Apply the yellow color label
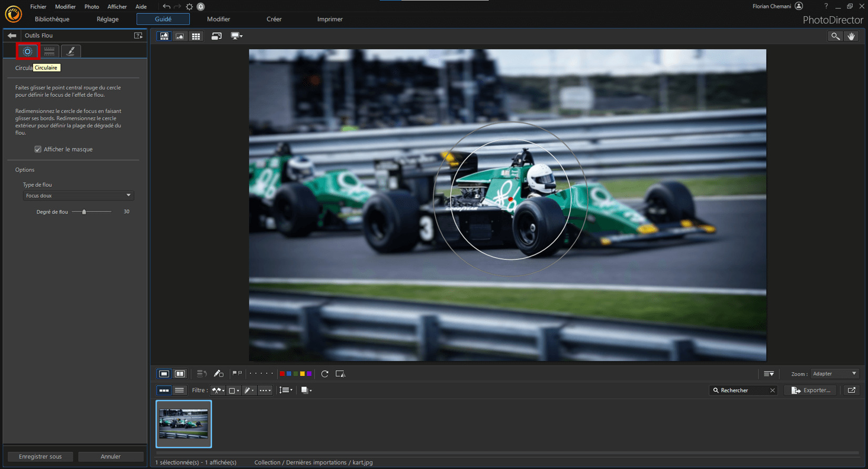The height and width of the screenshot is (469, 868). (x=302, y=374)
